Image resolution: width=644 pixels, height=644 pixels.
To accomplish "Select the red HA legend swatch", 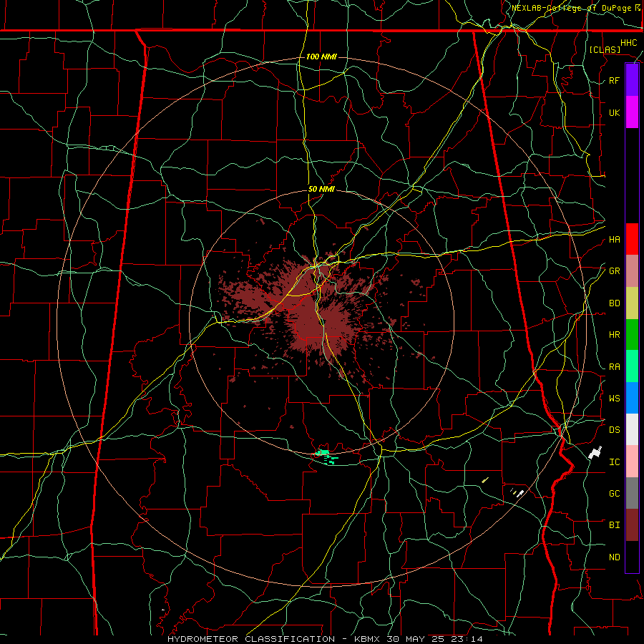I will coord(632,239).
